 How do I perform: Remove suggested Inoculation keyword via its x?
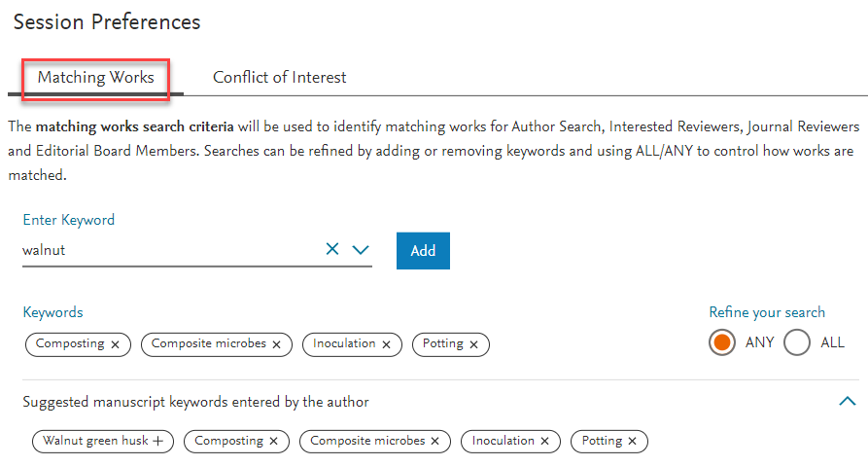point(544,441)
